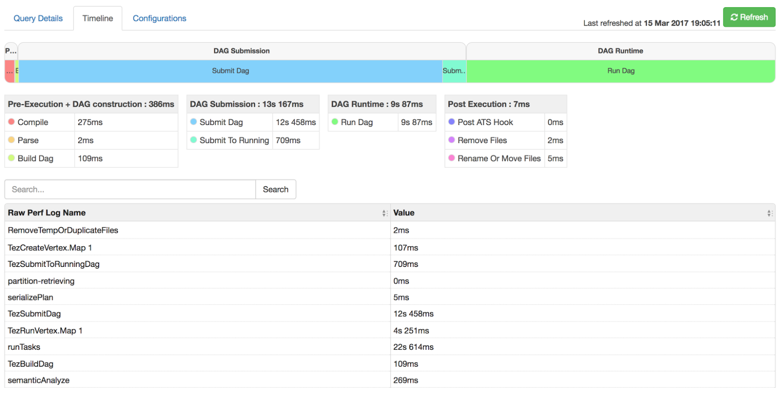Click the sort icon in Raw Perf Log Name header
The image size is (784, 393).
384,213
